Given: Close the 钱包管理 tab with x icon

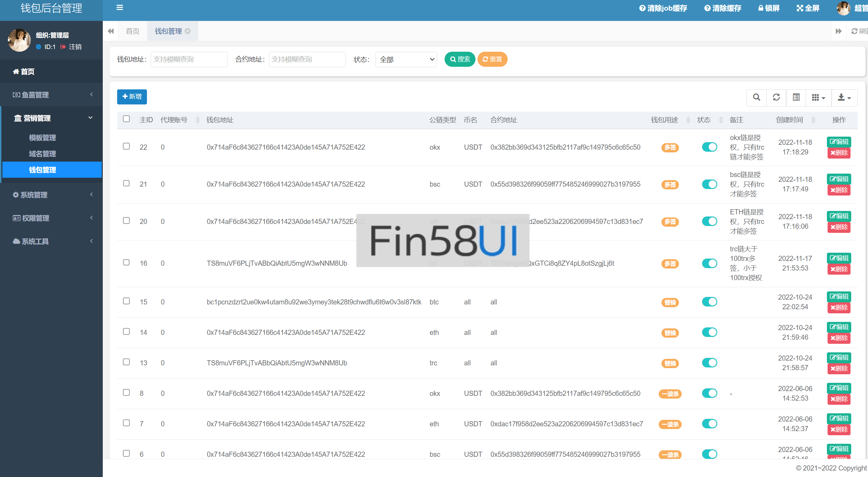Looking at the screenshot, I should 188,31.
